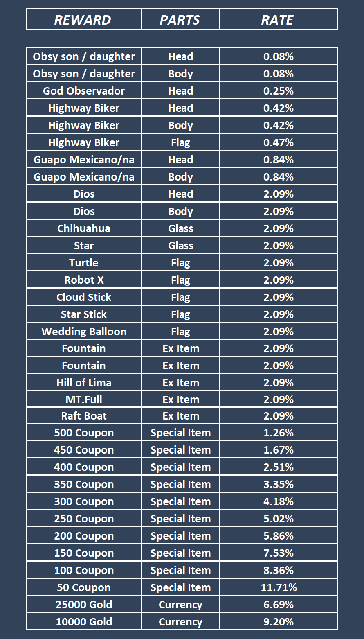This screenshot has height=639, width=364.
Task: Click the Robot X reward cell
Action: point(84,280)
